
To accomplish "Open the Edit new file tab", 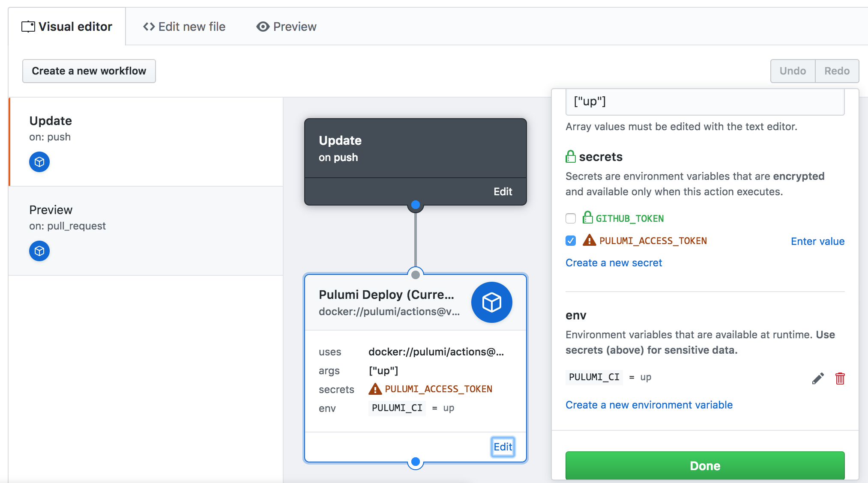I will [x=184, y=27].
